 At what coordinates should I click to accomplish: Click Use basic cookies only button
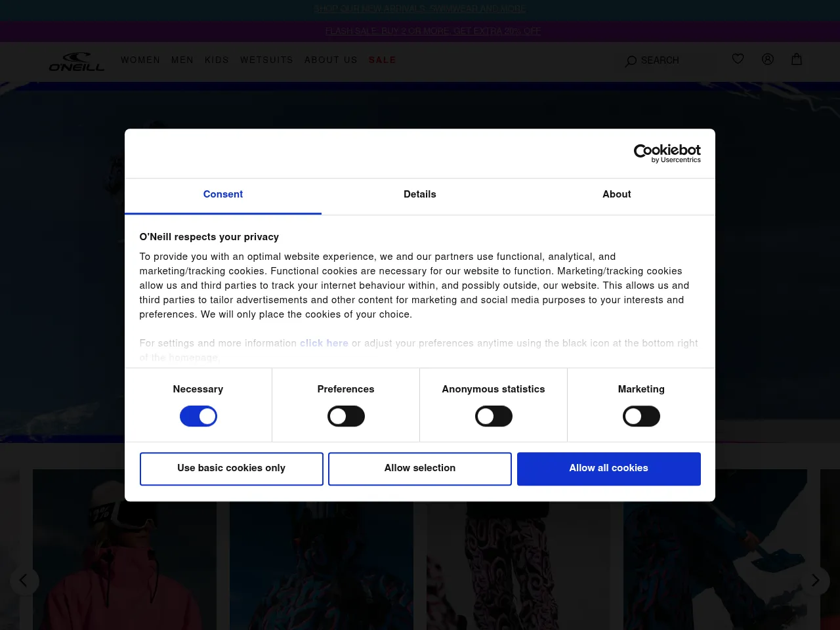click(231, 469)
